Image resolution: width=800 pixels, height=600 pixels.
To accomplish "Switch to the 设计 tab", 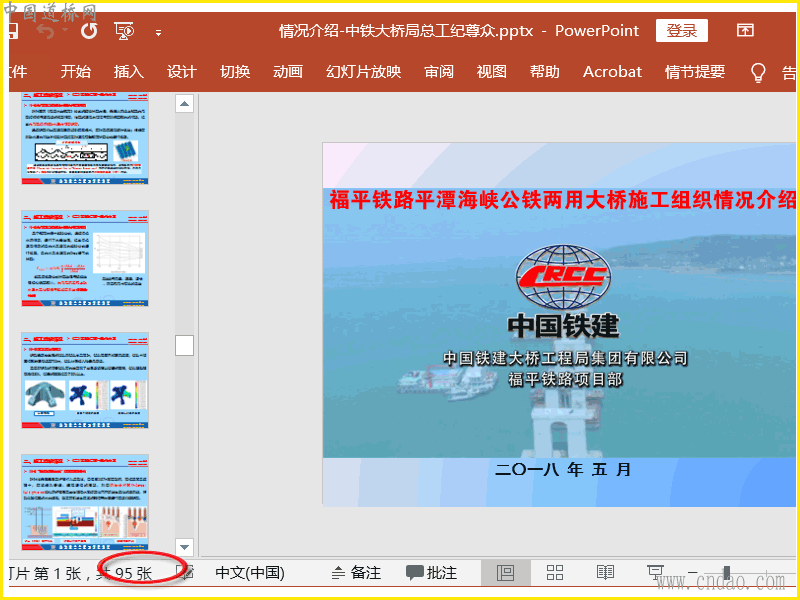I will (x=182, y=71).
